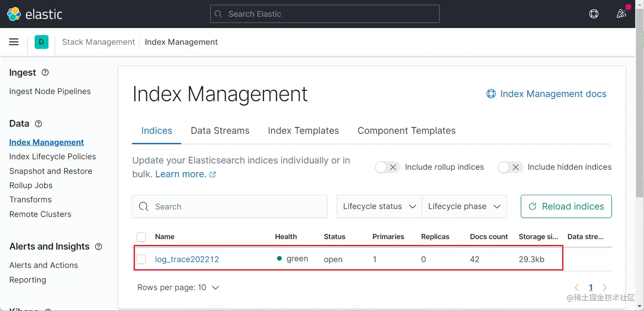The height and width of the screenshot is (311, 644).
Task: Toggle Include hidden indices switch
Action: (510, 167)
